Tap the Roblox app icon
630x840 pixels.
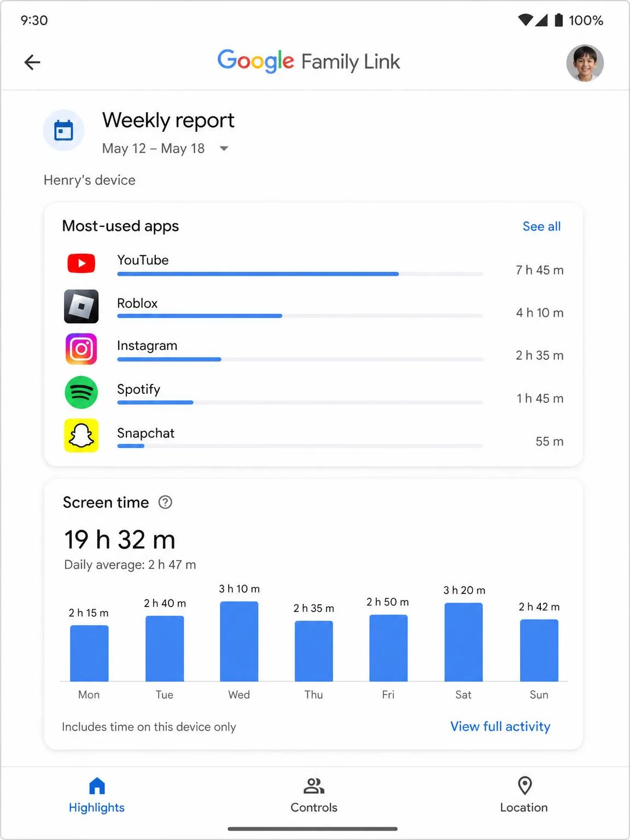coord(81,306)
